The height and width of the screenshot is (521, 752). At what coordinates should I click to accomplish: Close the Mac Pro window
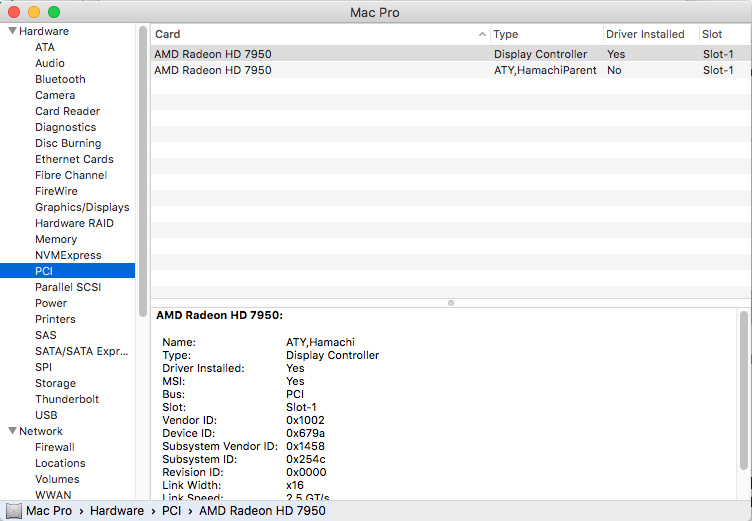point(14,12)
